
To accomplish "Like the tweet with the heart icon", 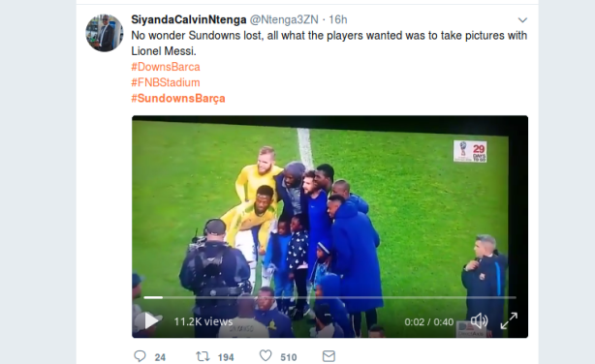I will [x=266, y=355].
